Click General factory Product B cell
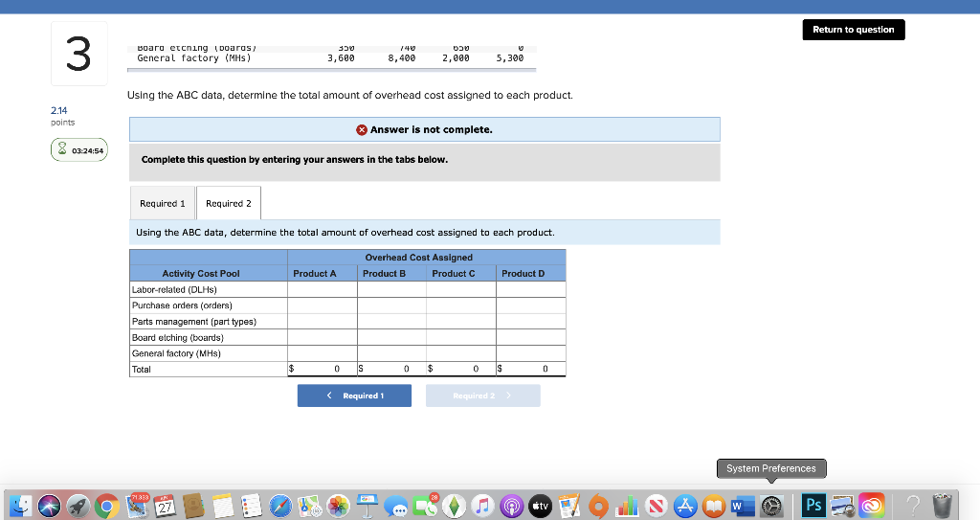 391,353
